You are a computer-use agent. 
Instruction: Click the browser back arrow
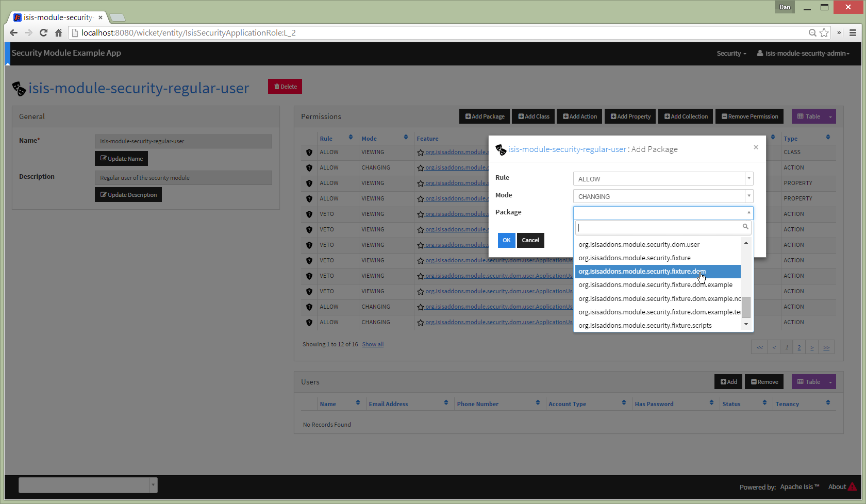[x=14, y=32]
